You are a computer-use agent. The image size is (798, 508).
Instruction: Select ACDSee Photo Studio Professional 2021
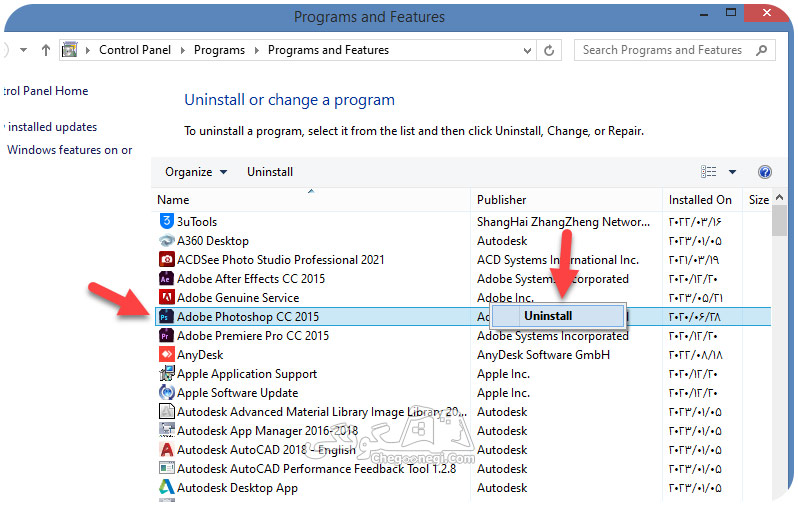[280, 260]
